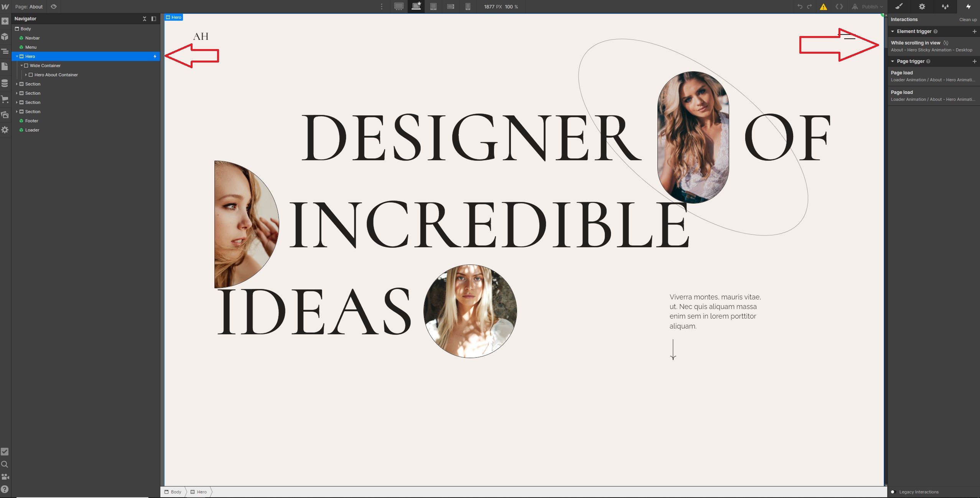Open the Publish menu
This screenshot has width=980, height=498.
click(x=869, y=7)
